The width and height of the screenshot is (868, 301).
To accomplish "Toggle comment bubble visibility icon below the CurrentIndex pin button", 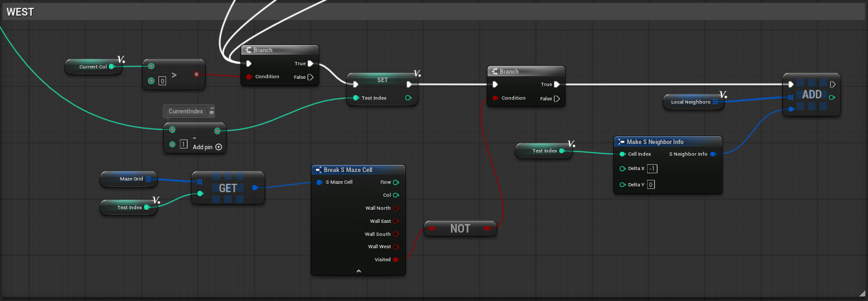I will 212,114.
